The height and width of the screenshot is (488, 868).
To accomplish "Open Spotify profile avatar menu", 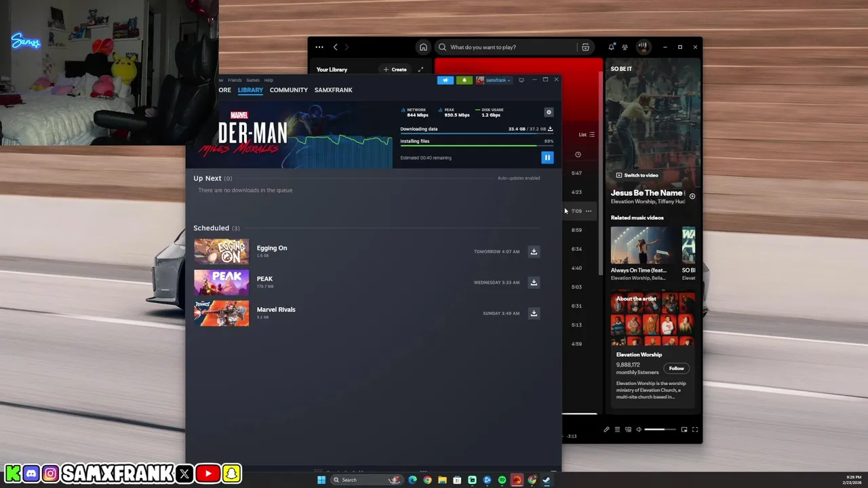I will (x=643, y=47).
